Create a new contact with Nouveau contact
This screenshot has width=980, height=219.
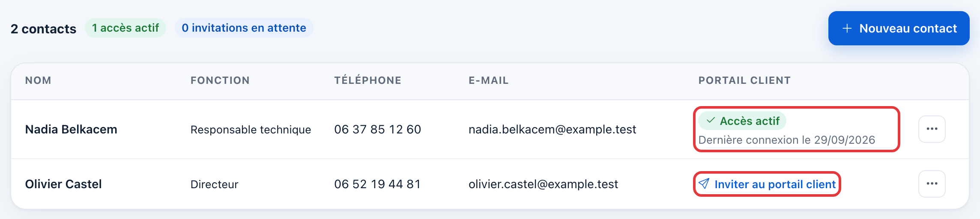tap(899, 28)
